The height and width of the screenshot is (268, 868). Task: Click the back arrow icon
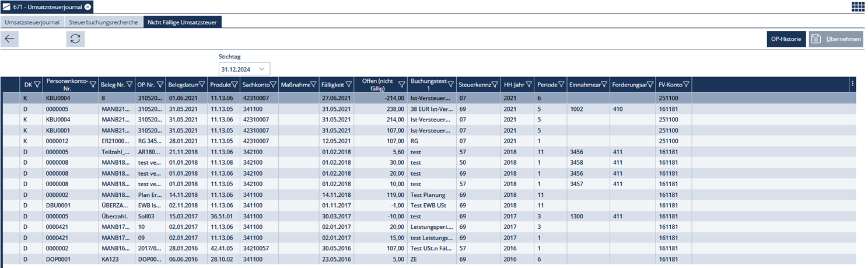[10, 39]
